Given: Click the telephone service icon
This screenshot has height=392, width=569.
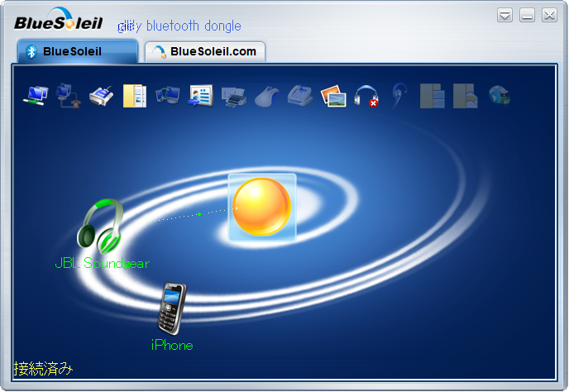Looking at the screenshot, I should (299, 96).
